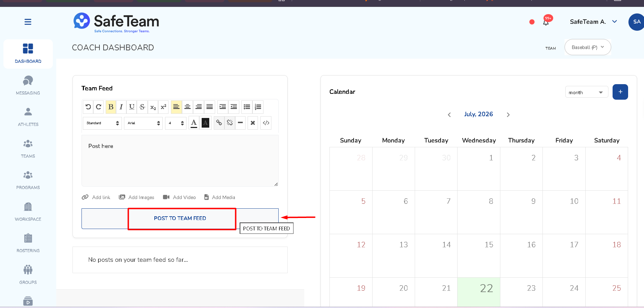Align post text to the left

176,107
